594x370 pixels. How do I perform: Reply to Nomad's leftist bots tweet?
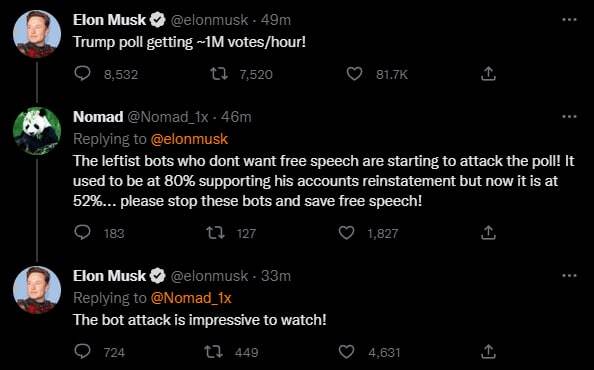(82, 233)
